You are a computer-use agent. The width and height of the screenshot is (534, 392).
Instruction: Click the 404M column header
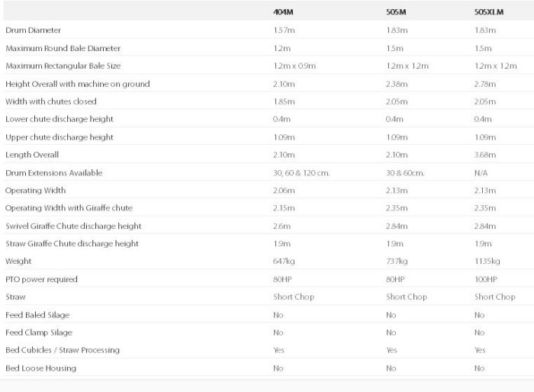pyautogui.click(x=285, y=13)
